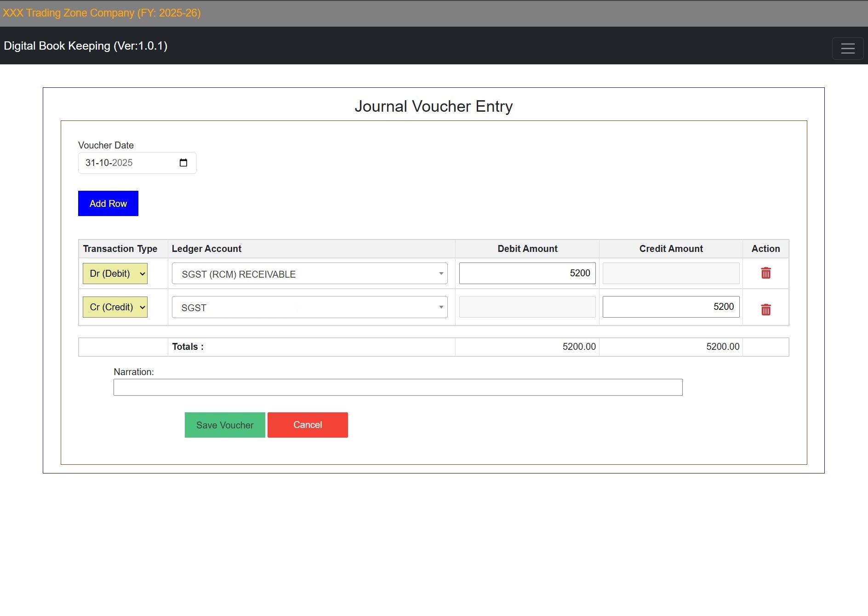Click the Add Row button

coord(108,204)
